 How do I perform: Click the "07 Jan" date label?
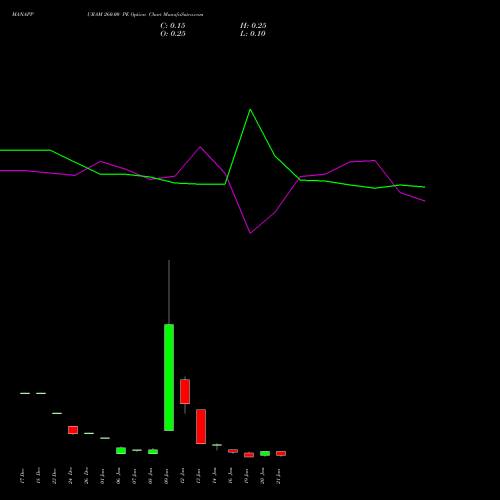(134, 476)
